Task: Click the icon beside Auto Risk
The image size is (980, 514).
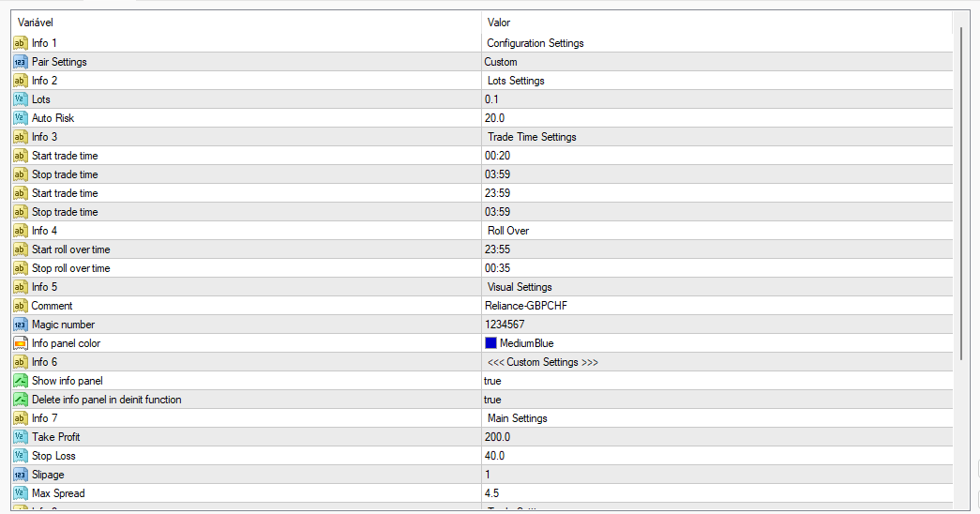Action: point(20,118)
